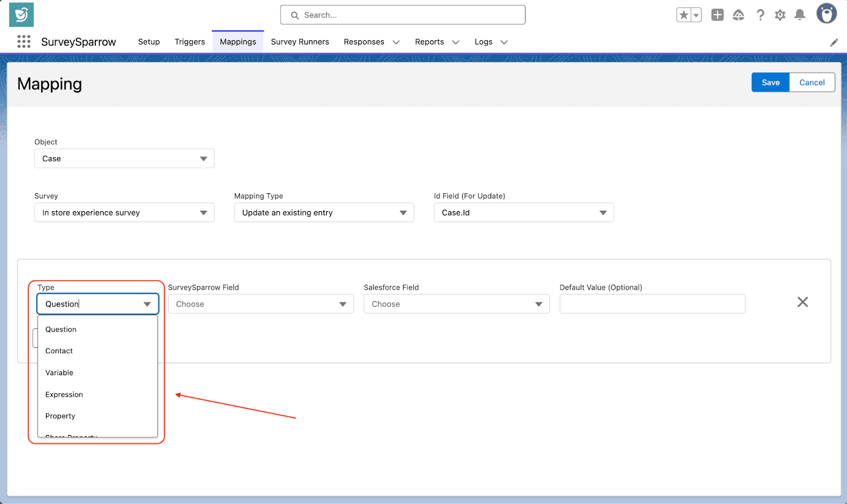Open the Mapping Type dropdown
The width and height of the screenshot is (847, 504).
pyautogui.click(x=324, y=213)
